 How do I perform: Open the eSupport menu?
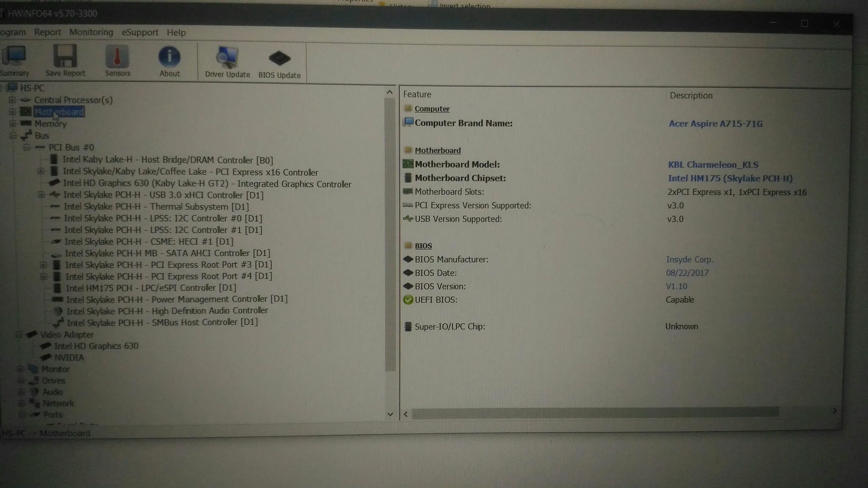point(139,33)
